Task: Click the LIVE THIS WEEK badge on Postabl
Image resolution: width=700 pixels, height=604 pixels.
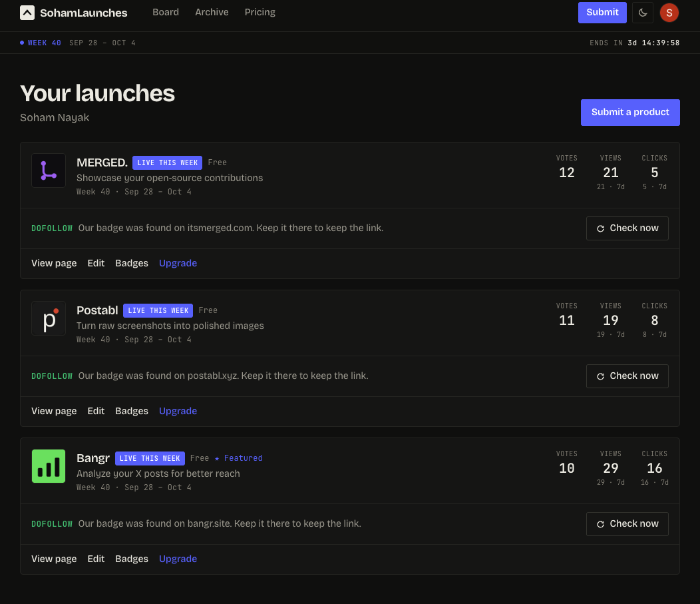Action: [158, 310]
